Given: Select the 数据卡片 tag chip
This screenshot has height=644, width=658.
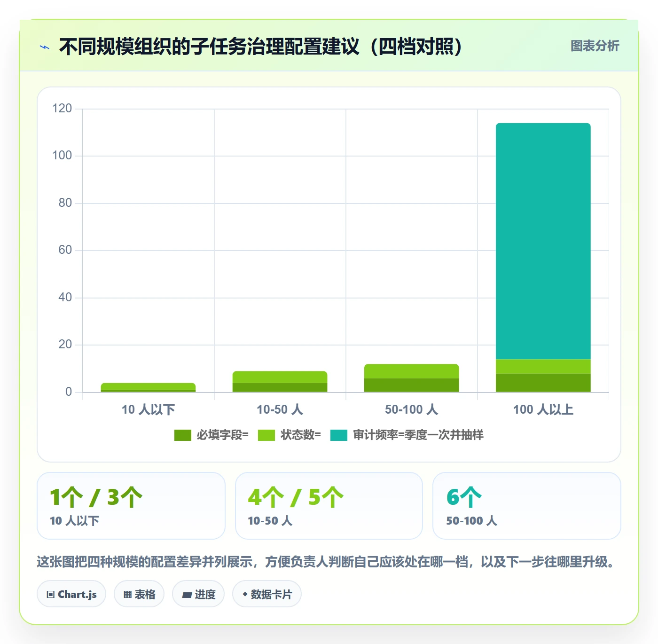Looking at the screenshot, I should [267, 594].
